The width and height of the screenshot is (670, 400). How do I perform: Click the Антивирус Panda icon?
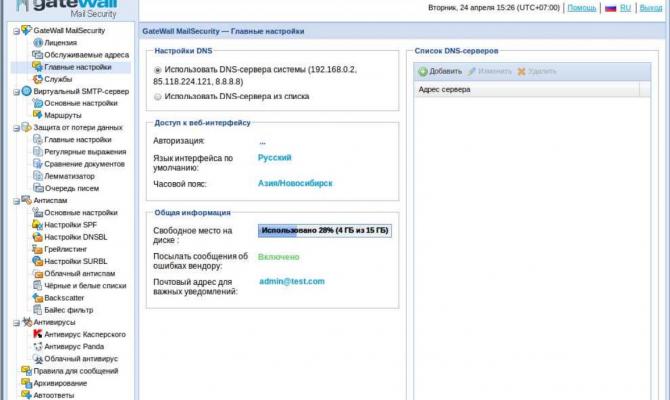point(38,346)
